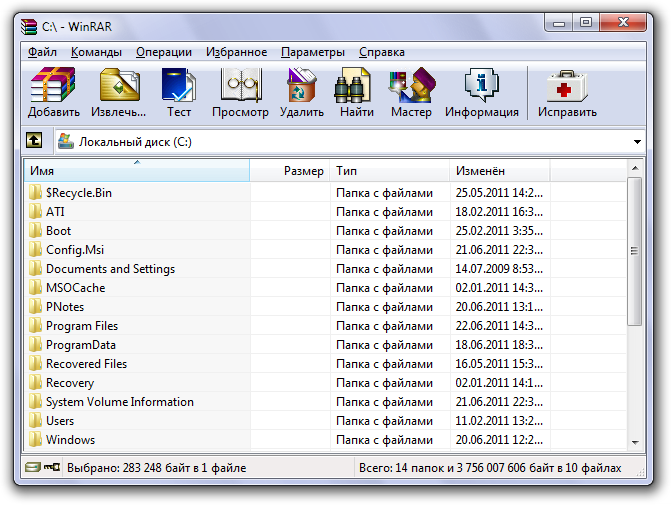Click the key password icon in status bar
The height and width of the screenshot is (505, 672).
coord(52,467)
